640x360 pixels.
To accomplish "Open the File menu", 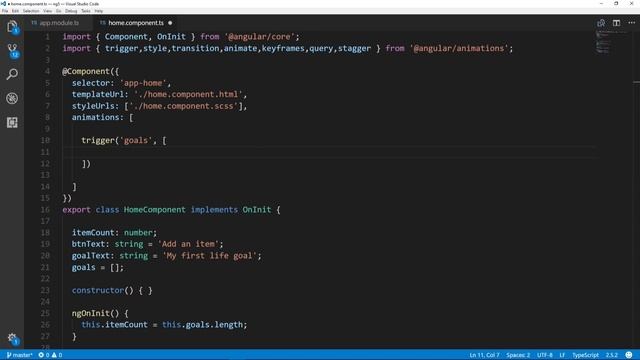I will 5,11.
